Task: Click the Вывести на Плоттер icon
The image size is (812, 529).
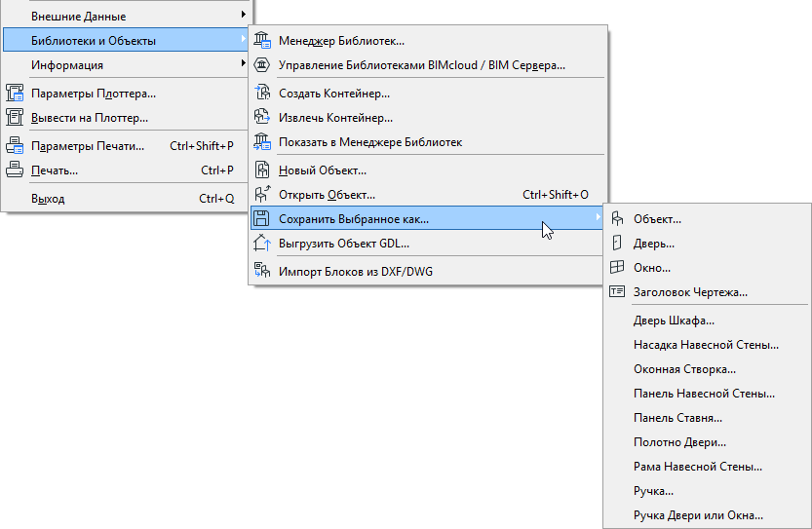Action: pos(15,118)
